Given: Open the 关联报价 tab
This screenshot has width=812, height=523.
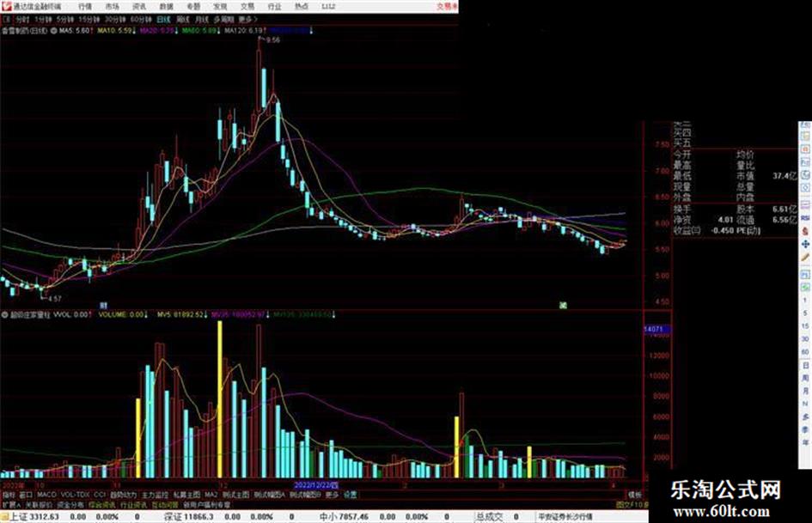Looking at the screenshot, I should 39,504.
